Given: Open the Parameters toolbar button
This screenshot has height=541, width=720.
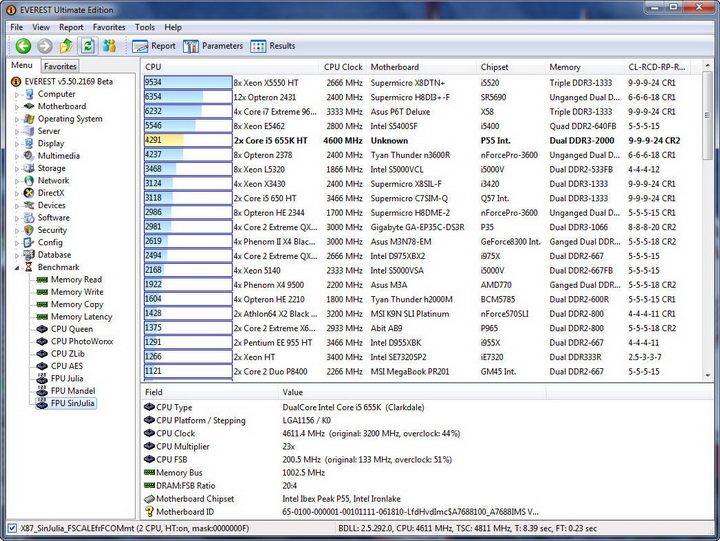Looking at the screenshot, I should point(213,46).
